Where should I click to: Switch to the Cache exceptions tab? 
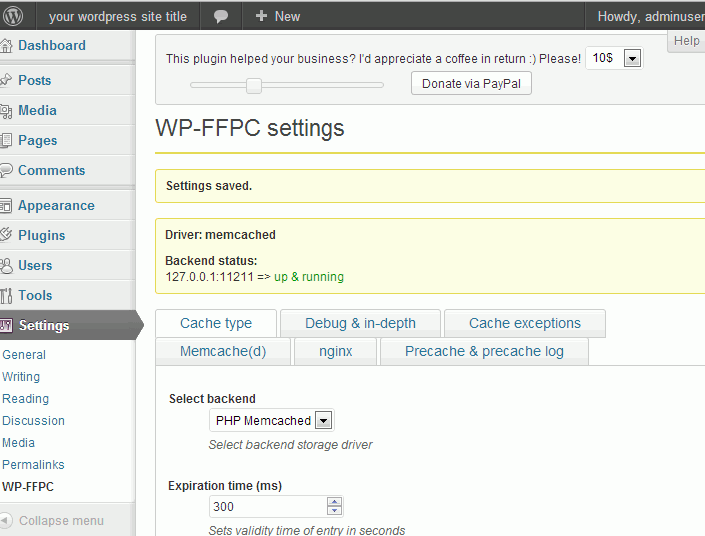click(x=525, y=323)
